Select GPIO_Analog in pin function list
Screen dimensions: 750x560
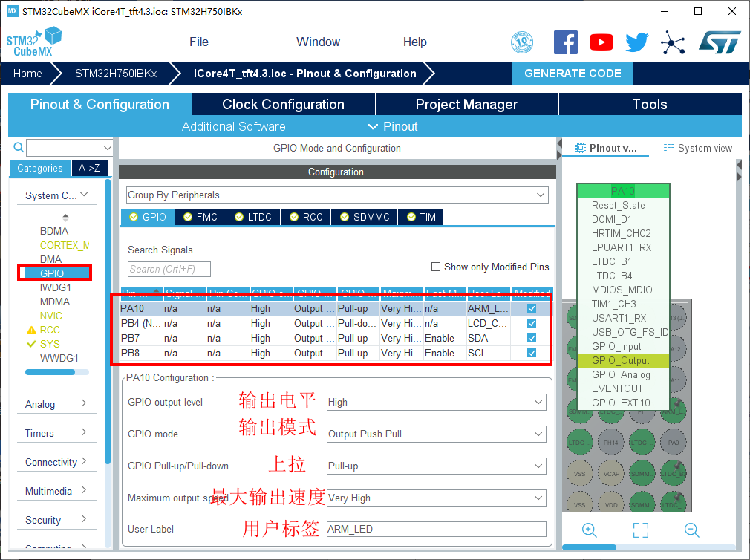tap(621, 374)
